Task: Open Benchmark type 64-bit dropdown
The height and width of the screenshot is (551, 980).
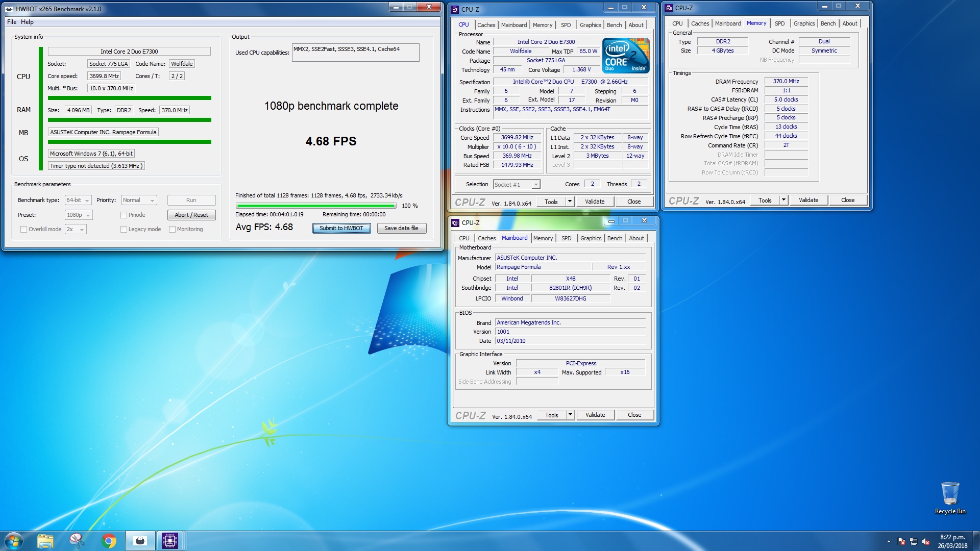Action: click(78, 201)
